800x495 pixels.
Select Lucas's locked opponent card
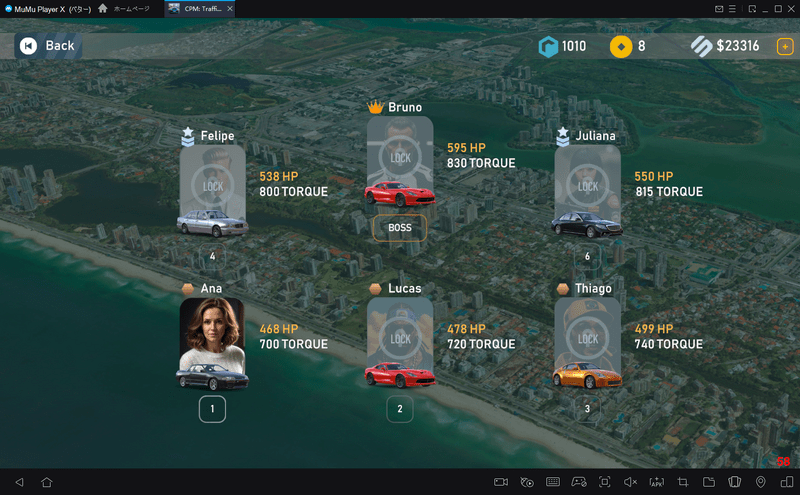point(400,342)
